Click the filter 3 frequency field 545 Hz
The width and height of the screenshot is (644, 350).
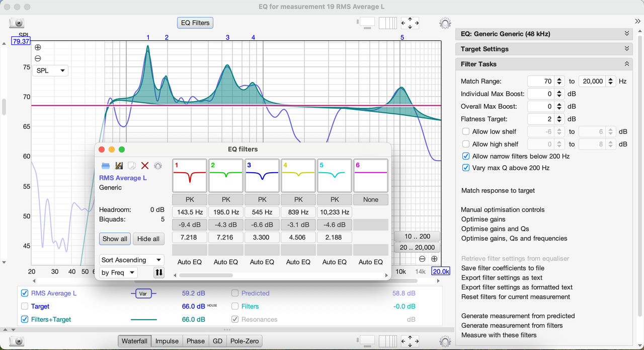pyautogui.click(x=262, y=212)
